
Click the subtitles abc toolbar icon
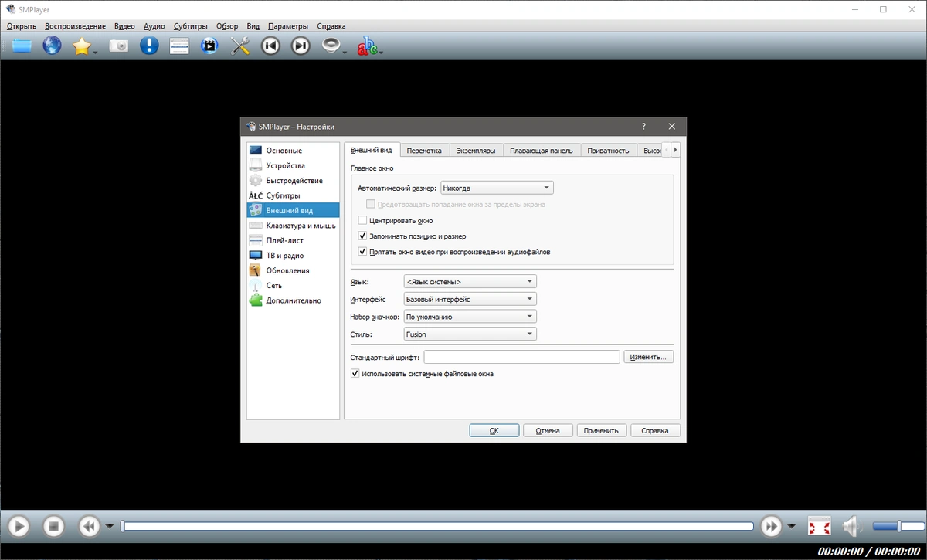click(x=368, y=46)
